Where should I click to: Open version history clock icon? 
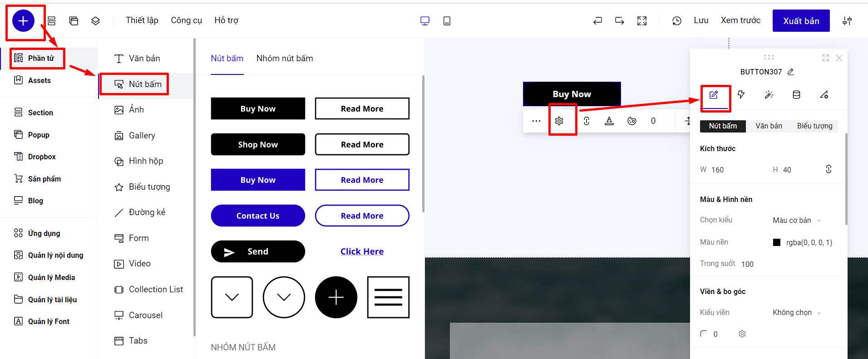[x=676, y=21]
